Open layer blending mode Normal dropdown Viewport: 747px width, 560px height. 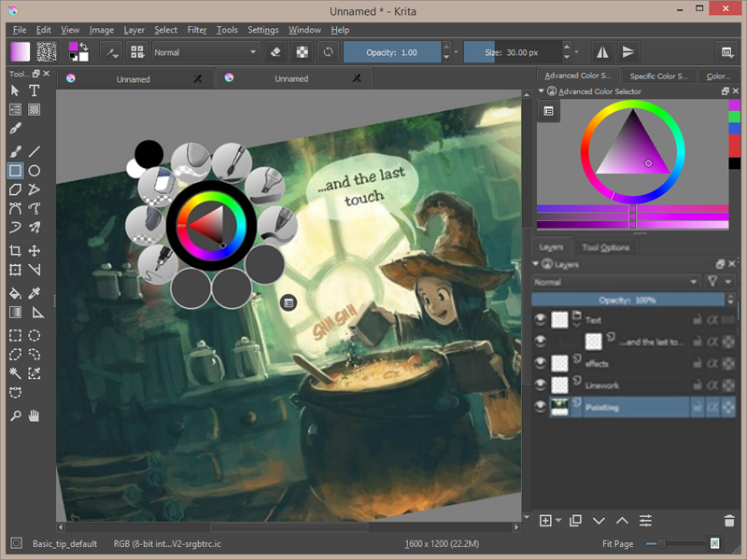tap(615, 281)
